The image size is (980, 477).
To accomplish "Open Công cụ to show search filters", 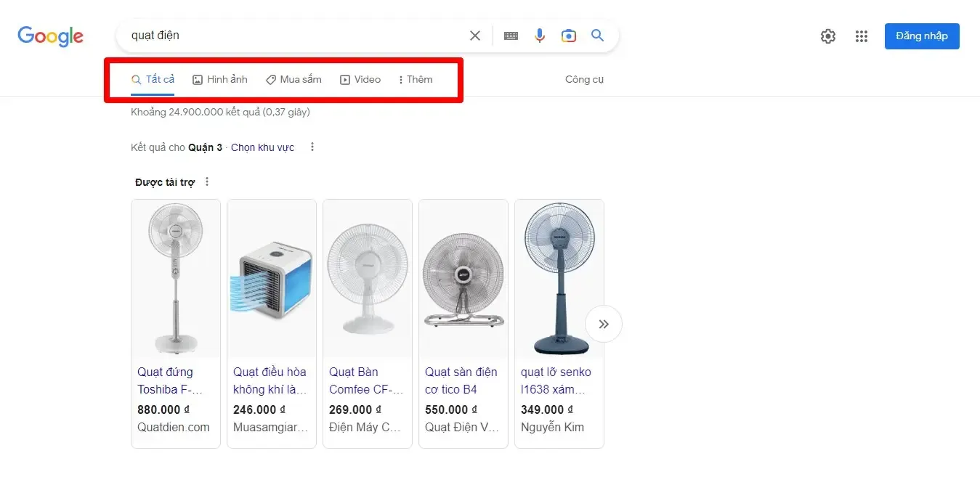I will click(x=584, y=79).
